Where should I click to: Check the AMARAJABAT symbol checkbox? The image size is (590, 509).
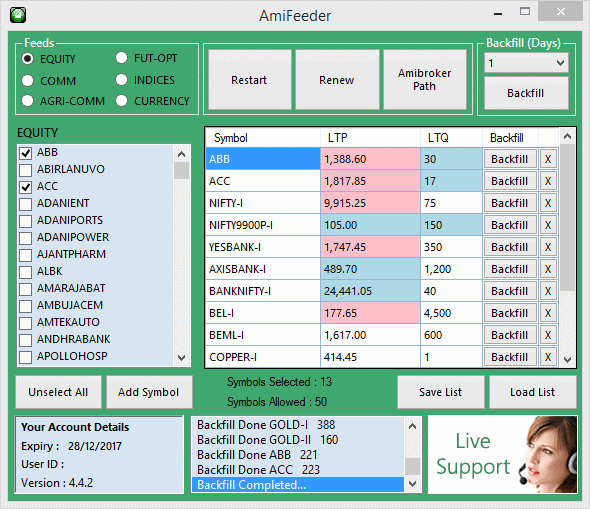(x=26, y=289)
